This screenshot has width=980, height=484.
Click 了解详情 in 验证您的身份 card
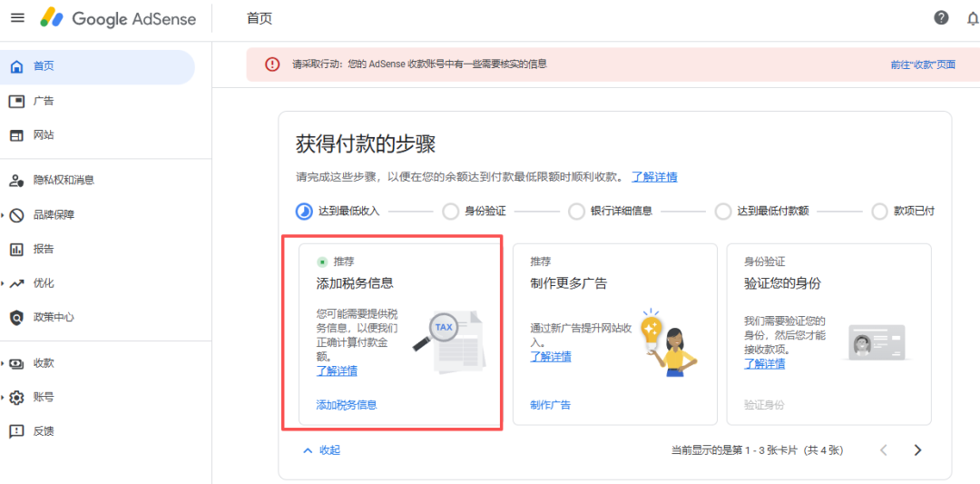tap(764, 364)
